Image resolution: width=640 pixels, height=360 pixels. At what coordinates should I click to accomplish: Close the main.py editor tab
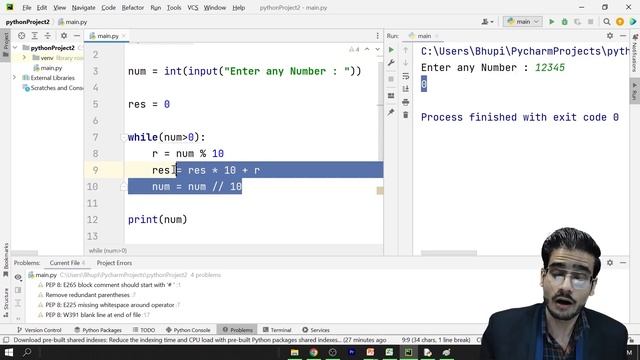[123, 36]
